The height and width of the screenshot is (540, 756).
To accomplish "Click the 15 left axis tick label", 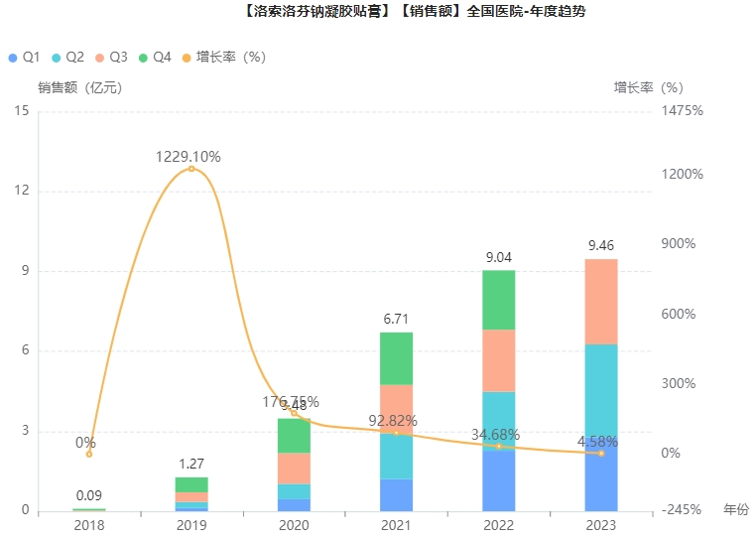I will tap(22, 111).
